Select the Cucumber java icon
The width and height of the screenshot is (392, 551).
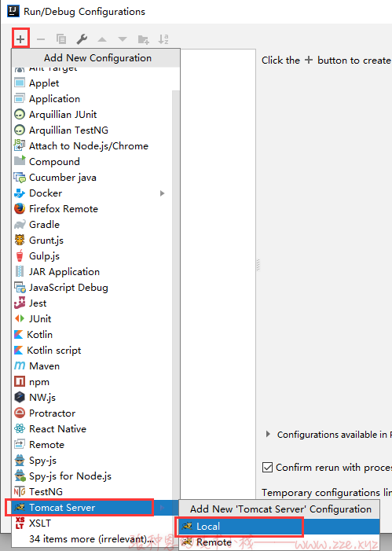(x=20, y=178)
